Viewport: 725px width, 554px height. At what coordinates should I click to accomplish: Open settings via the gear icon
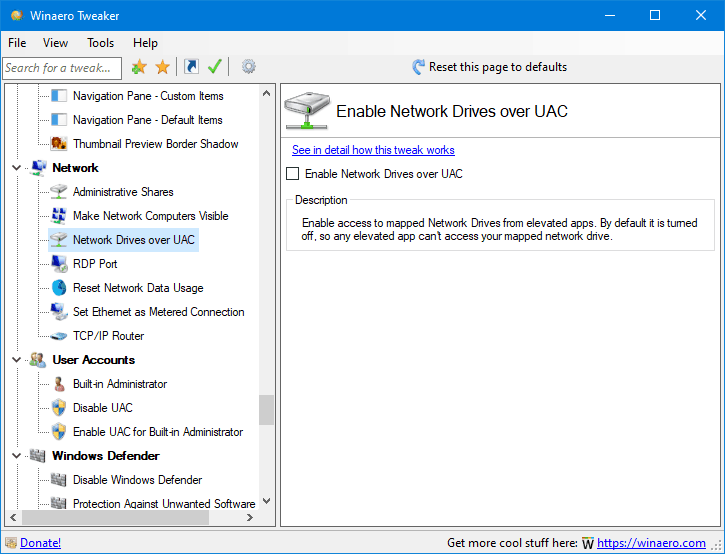[x=248, y=67]
